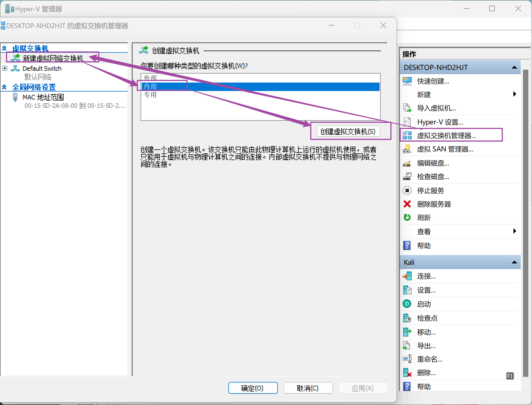Click 重命名... action text

(430, 359)
